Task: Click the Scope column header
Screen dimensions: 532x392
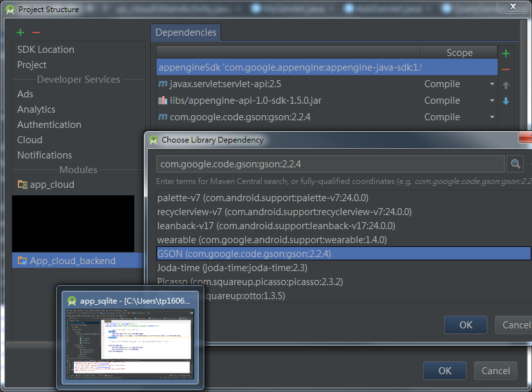Action: (x=459, y=53)
